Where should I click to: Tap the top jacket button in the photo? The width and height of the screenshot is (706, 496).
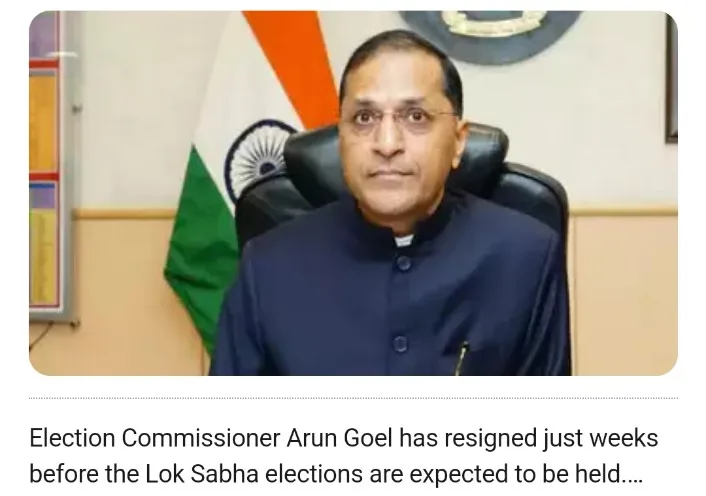point(403,263)
